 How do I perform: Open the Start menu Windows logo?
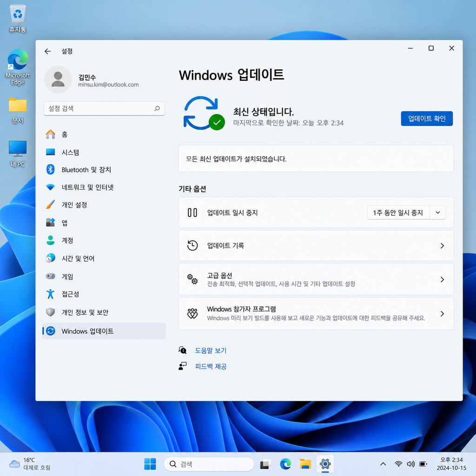[x=150, y=464]
